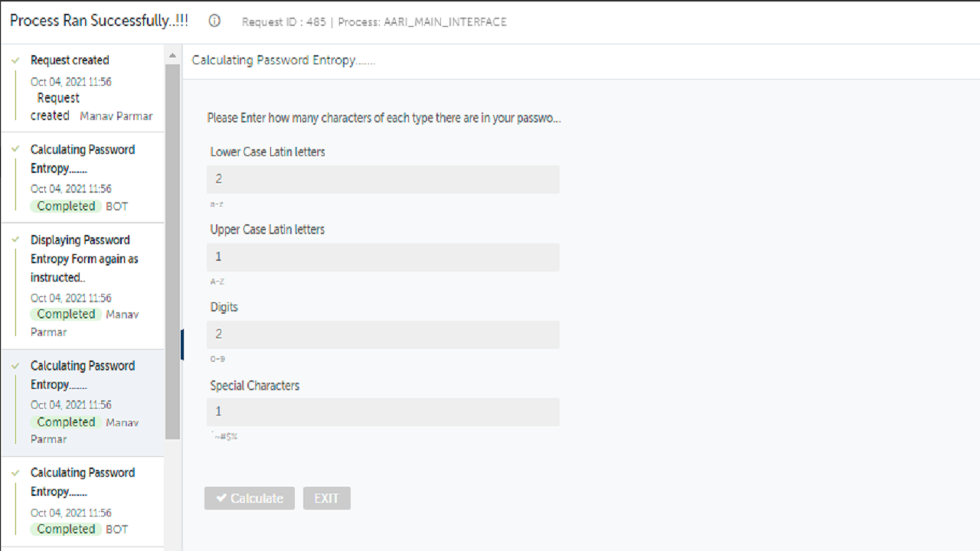
Task: Click the Process: AARI_MAIN_INTERFACE text
Action: [x=423, y=22]
